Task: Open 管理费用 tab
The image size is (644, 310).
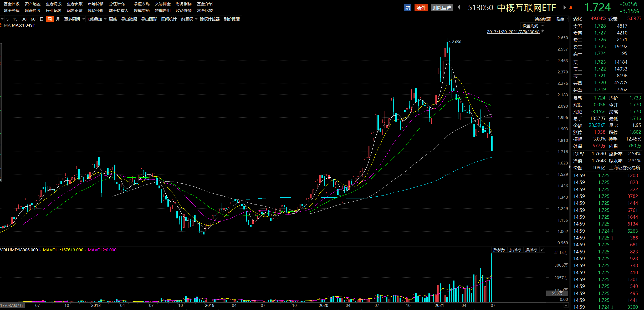Action: [x=163, y=11]
